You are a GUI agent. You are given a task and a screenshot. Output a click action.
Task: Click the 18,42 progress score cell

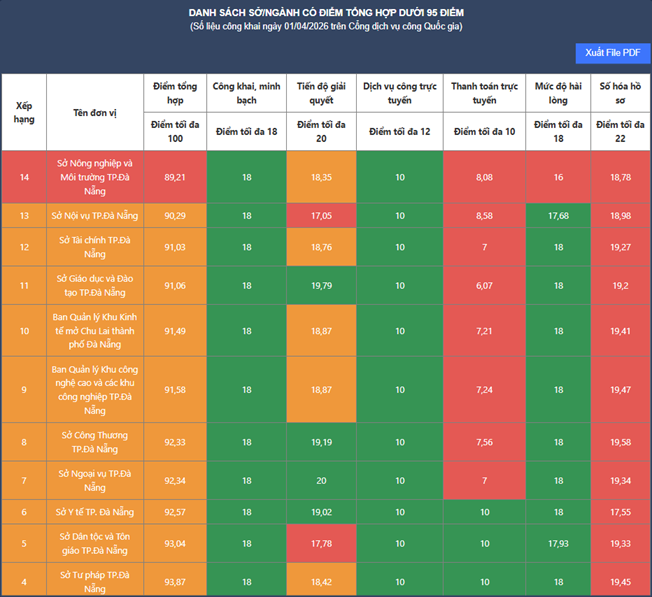(321, 579)
